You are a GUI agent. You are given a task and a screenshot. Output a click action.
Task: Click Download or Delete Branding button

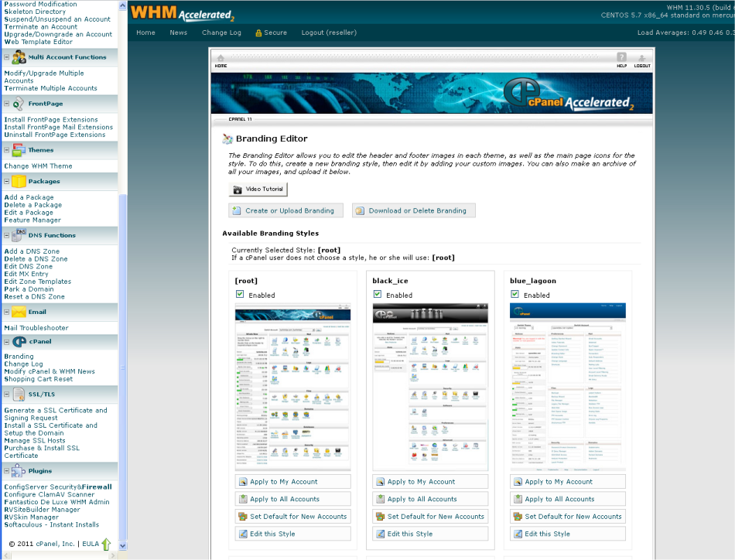(x=414, y=211)
